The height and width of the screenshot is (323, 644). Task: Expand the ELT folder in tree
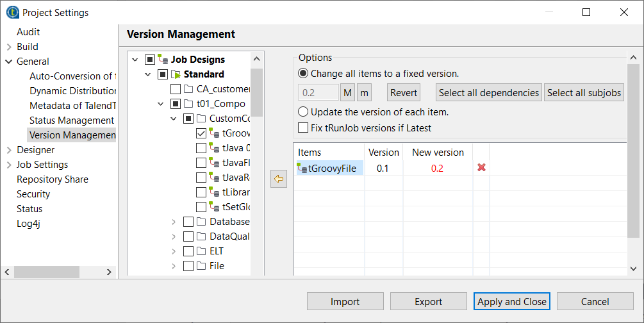(174, 251)
